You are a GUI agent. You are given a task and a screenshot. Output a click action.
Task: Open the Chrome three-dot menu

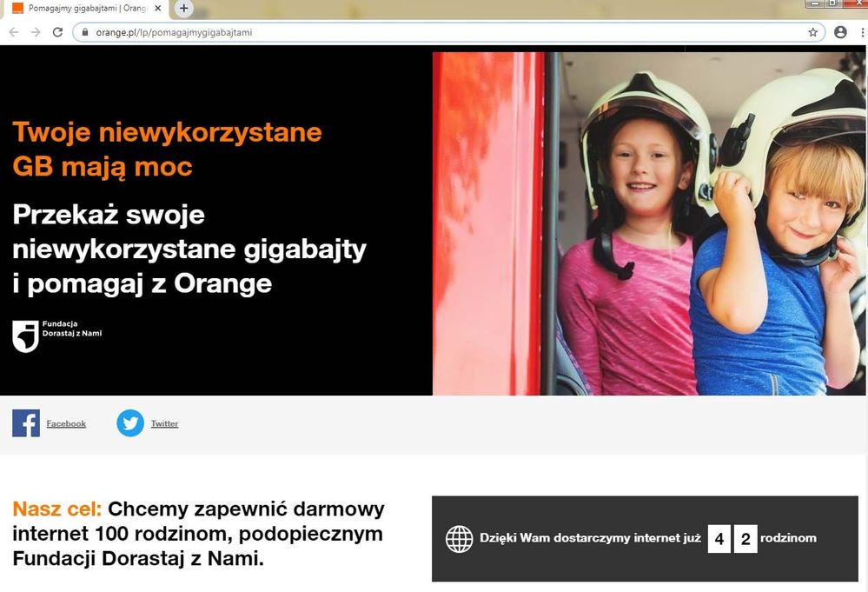pyautogui.click(x=863, y=32)
